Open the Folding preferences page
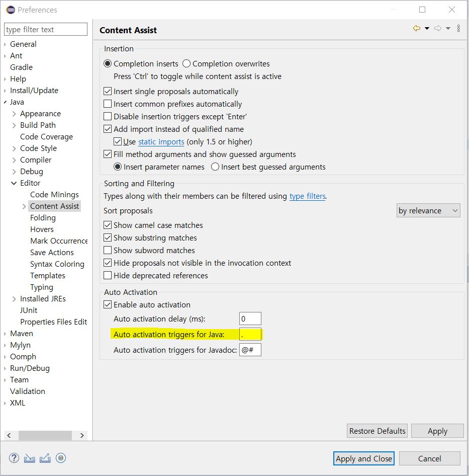Viewport: 469px width, 476px height. 43,218
